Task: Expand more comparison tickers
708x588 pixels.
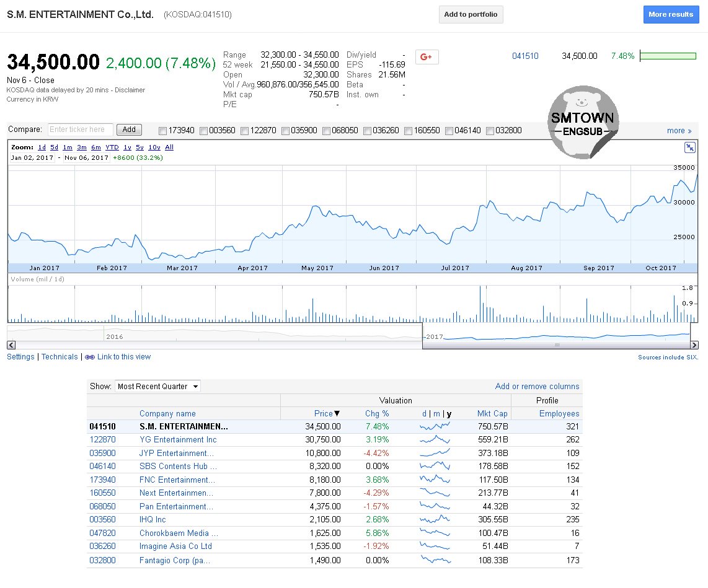Action: [x=679, y=131]
